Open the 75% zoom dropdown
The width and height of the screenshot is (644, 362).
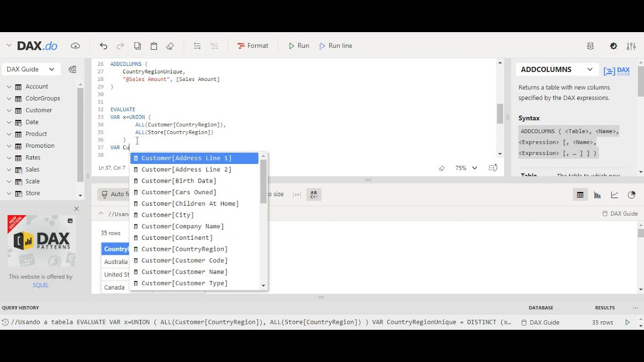(466, 168)
